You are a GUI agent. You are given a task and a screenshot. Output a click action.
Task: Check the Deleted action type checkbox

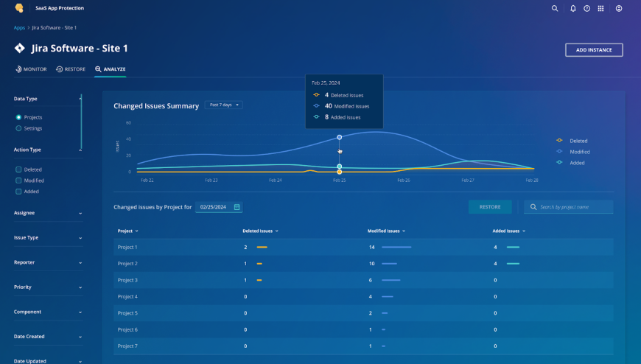(x=18, y=169)
